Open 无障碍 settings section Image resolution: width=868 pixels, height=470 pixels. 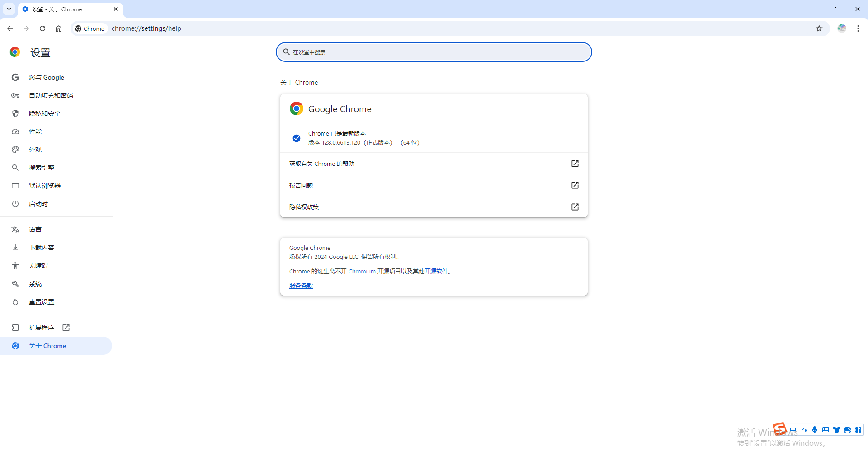(x=57, y=266)
